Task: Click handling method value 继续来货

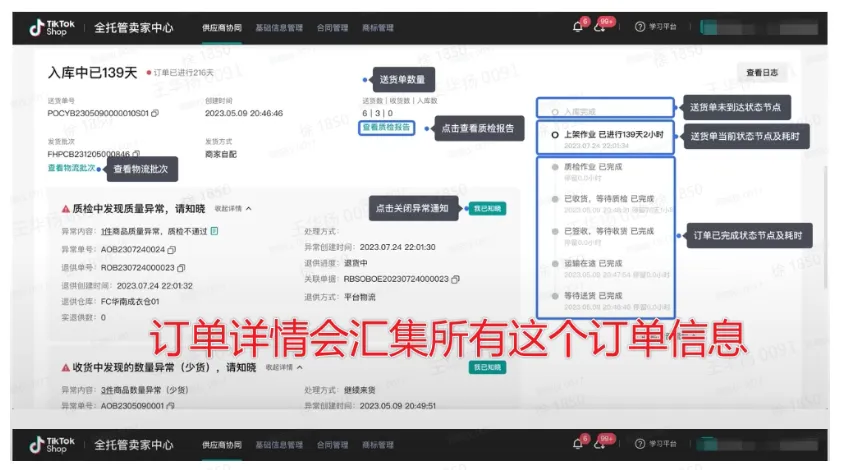Action: click(x=360, y=390)
